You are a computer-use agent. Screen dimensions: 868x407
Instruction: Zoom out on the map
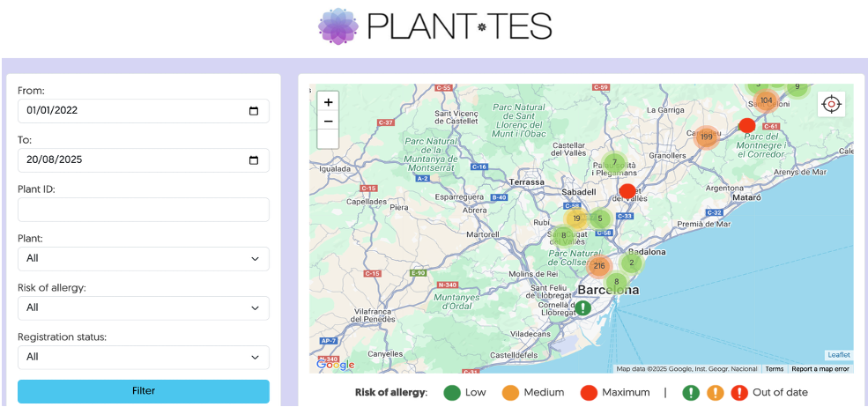tap(328, 122)
